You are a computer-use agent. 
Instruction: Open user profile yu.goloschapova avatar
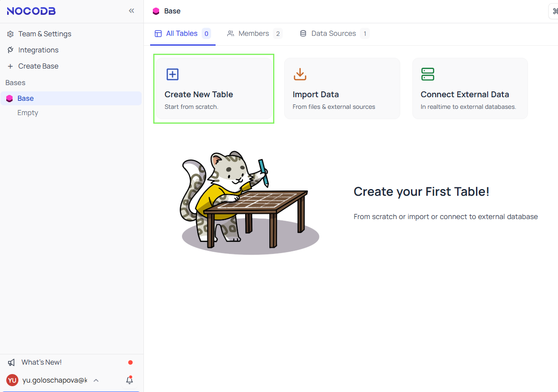click(x=12, y=380)
